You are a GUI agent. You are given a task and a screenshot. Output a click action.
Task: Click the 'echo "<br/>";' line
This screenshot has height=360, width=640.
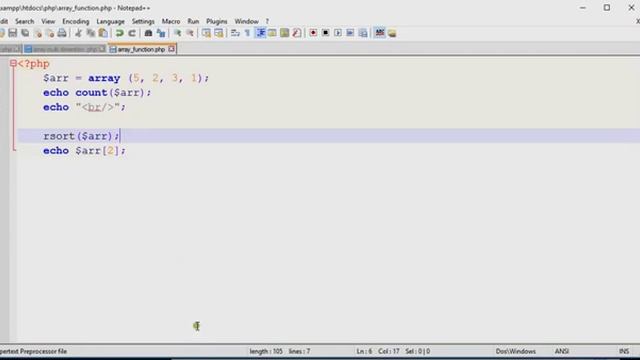(84, 107)
